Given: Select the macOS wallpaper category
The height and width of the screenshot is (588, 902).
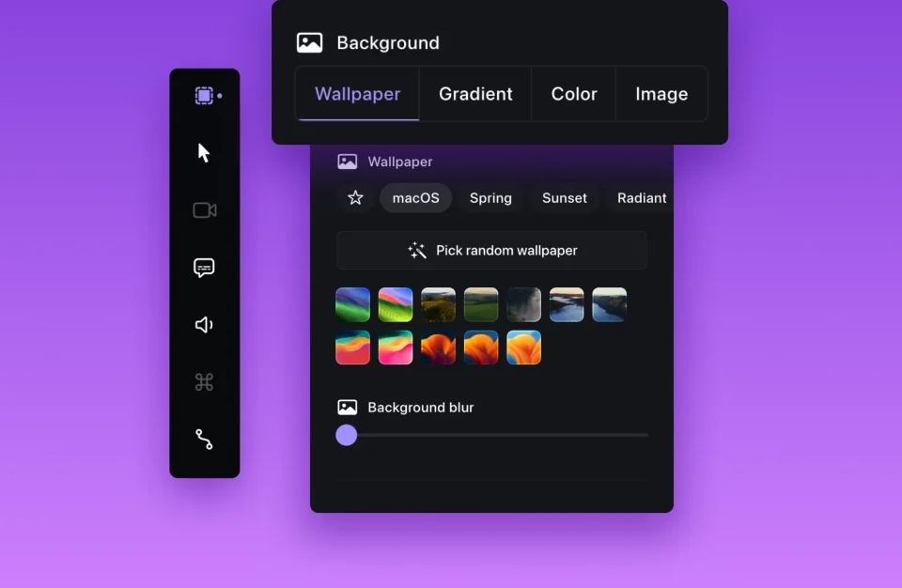Looking at the screenshot, I should coord(416,198).
